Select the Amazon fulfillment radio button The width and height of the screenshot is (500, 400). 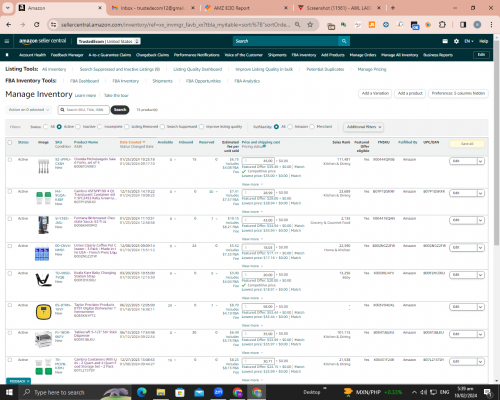tap(290, 127)
